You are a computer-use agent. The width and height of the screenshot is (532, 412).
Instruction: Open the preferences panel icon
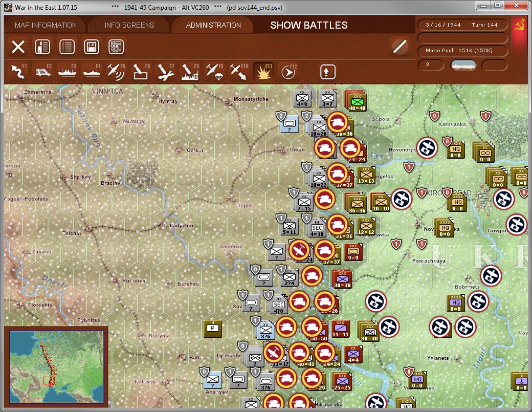click(42, 47)
